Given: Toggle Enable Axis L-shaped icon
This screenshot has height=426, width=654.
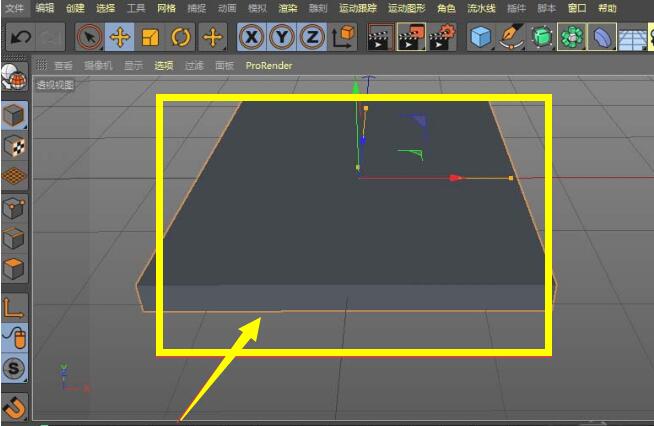Looking at the screenshot, I should point(14,308).
